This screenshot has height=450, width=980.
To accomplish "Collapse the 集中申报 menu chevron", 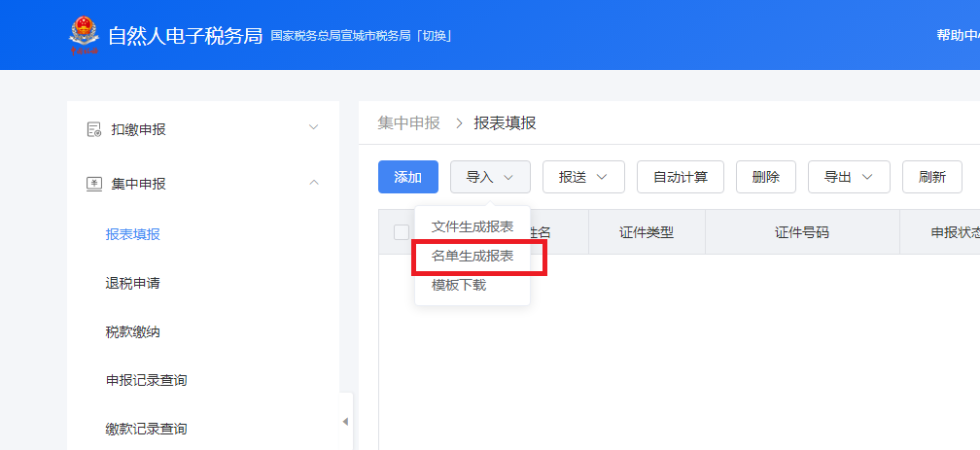I will pyautogui.click(x=313, y=182).
